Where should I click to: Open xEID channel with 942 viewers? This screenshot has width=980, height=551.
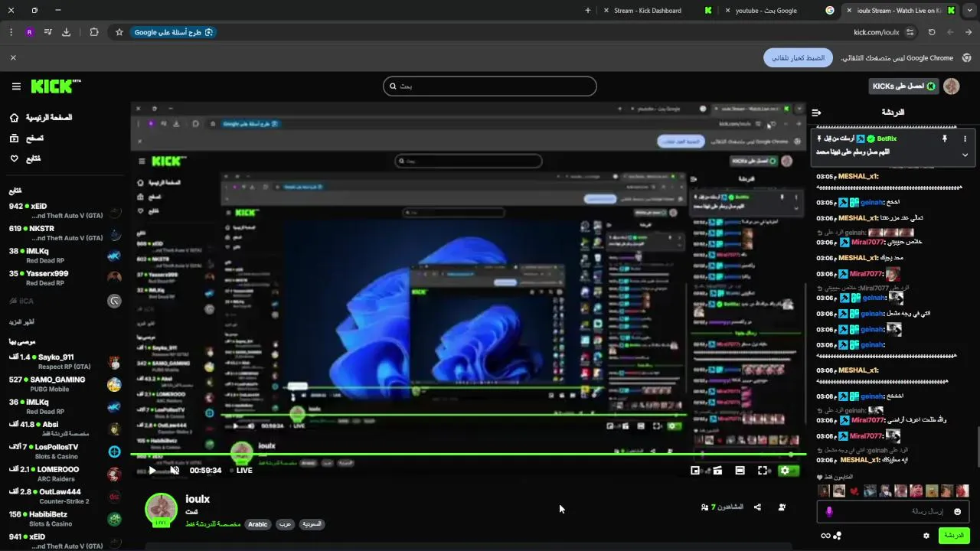tap(65, 211)
